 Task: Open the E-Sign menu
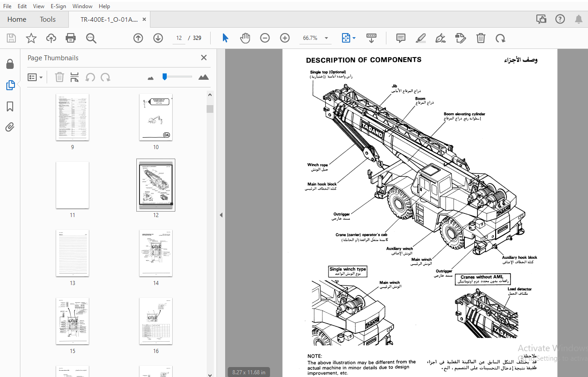point(58,6)
